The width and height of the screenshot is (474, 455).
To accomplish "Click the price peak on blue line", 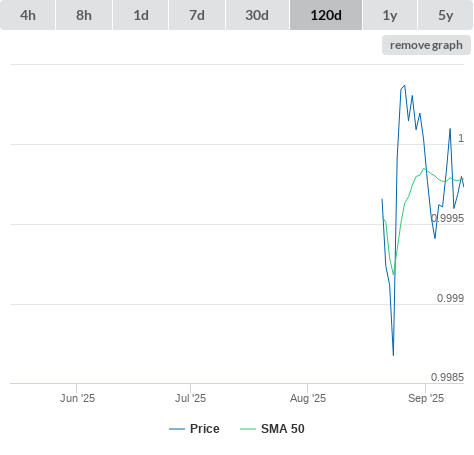I will pyautogui.click(x=405, y=86).
